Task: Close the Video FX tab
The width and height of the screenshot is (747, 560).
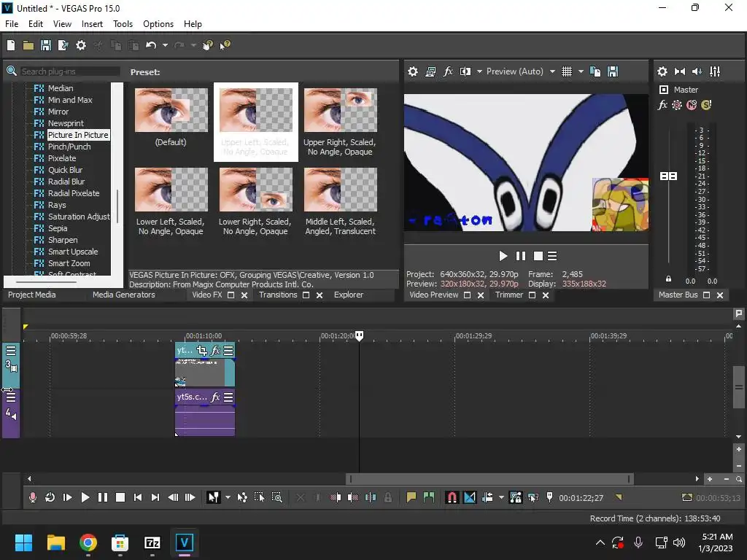Action: pos(244,295)
